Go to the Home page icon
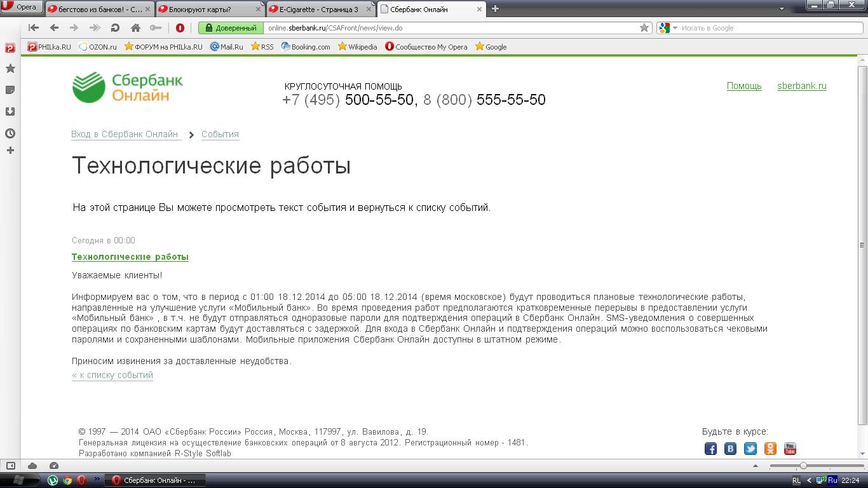Image resolution: width=868 pixels, height=488 pixels. 135,28
